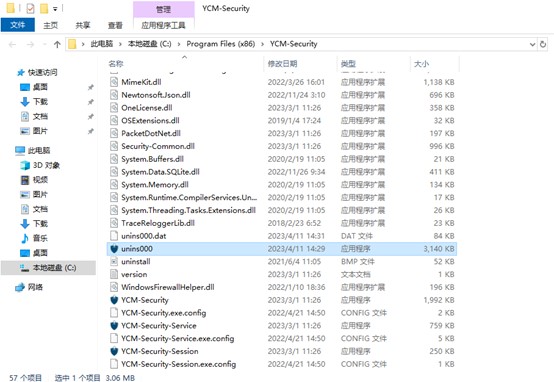Click the unins000 application shield icon

(114, 249)
